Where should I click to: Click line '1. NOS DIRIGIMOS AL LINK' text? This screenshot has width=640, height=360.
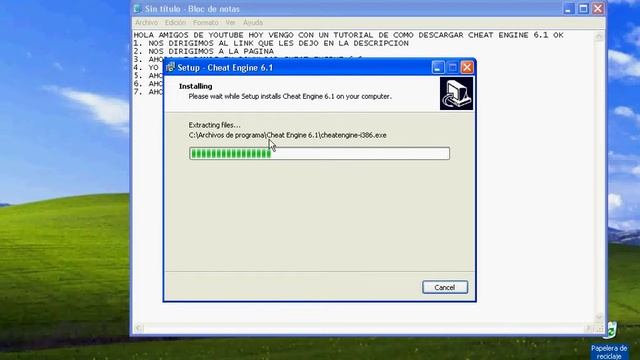pyautogui.click(x=271, y=43)
